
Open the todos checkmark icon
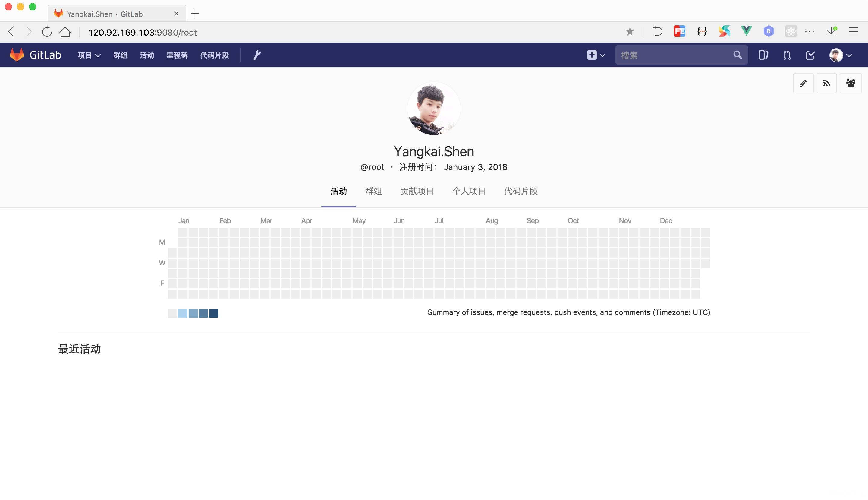point(810,55)
